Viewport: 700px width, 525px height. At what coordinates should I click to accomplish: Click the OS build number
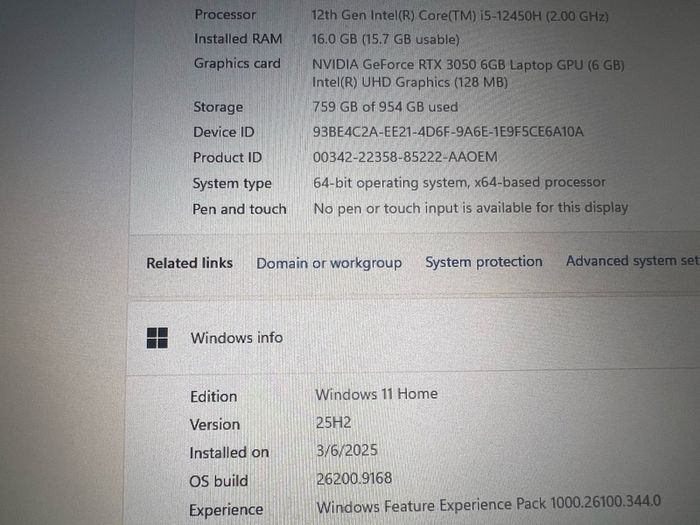(x=354, y=479)
